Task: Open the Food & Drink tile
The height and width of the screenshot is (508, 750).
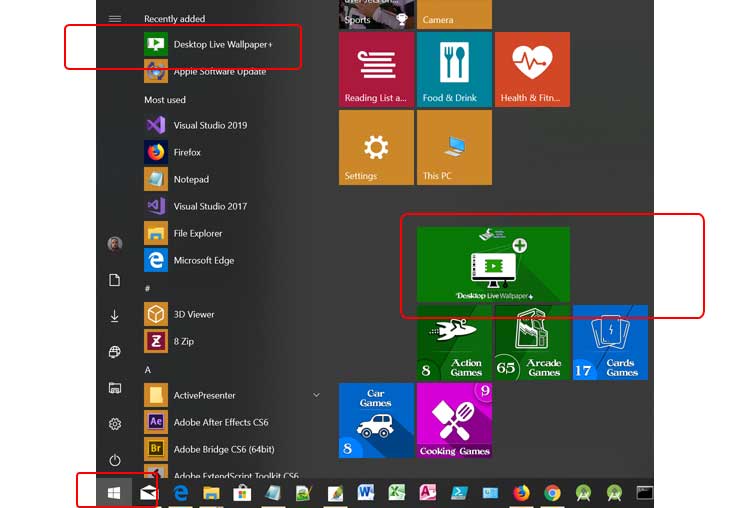Action: (454, 70)
